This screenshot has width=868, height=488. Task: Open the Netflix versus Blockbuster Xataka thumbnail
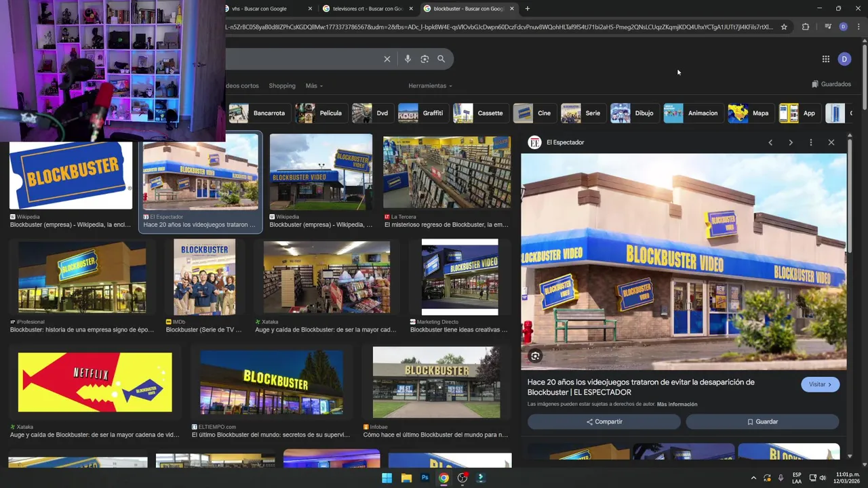click(95, 382)
